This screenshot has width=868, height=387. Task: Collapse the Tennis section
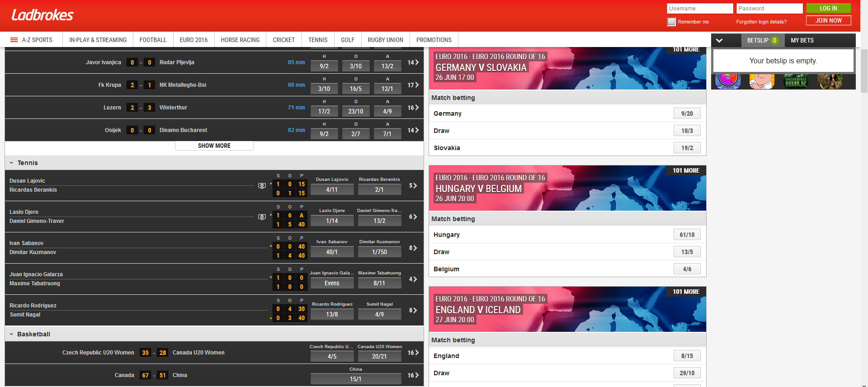click(11, 163)
